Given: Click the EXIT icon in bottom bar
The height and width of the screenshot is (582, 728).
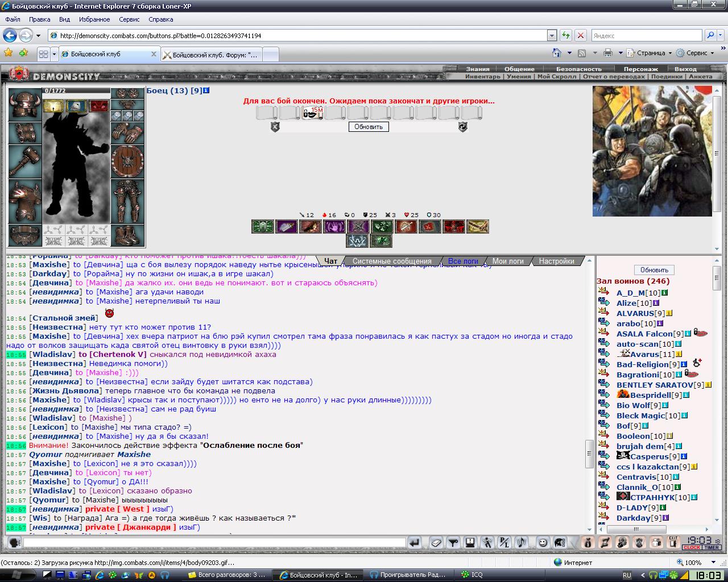Looking at the screenshot, I should (673, 543).
